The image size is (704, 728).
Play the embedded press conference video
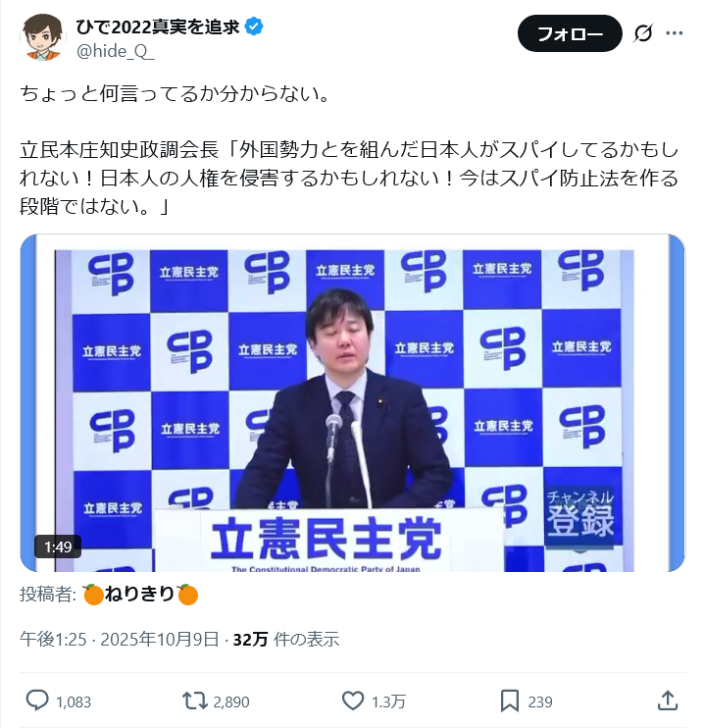(x=353, y=403)
